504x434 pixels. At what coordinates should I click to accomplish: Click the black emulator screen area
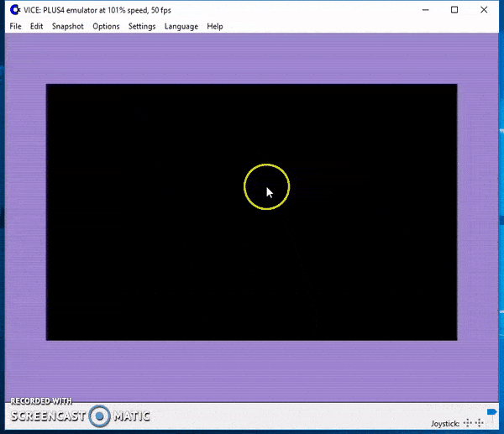click(x=251, y=212)
